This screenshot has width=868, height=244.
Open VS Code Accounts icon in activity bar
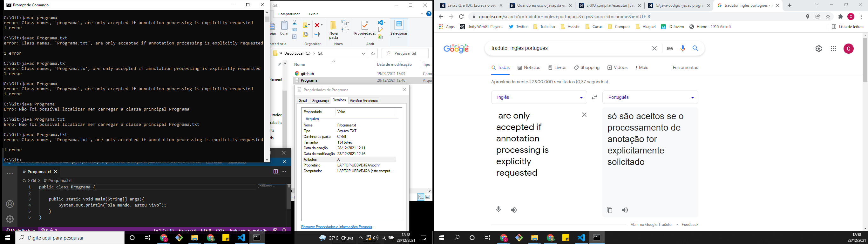pyautogui.click(x=10, y=204)
